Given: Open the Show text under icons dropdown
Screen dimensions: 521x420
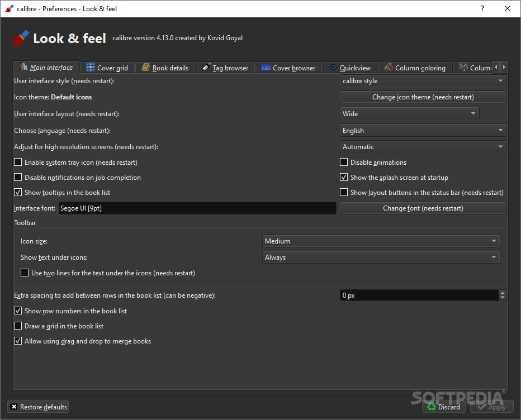Looking at the screenshot, I should pyautogui.click(x=381, y=257).
